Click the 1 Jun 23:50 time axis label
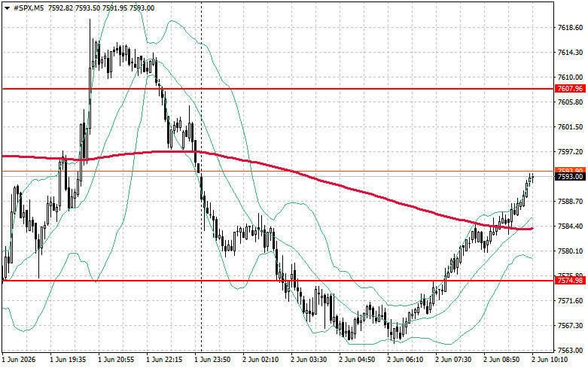Screen dimensions: 588x368 pyautogui.click(x=212, y=360)
